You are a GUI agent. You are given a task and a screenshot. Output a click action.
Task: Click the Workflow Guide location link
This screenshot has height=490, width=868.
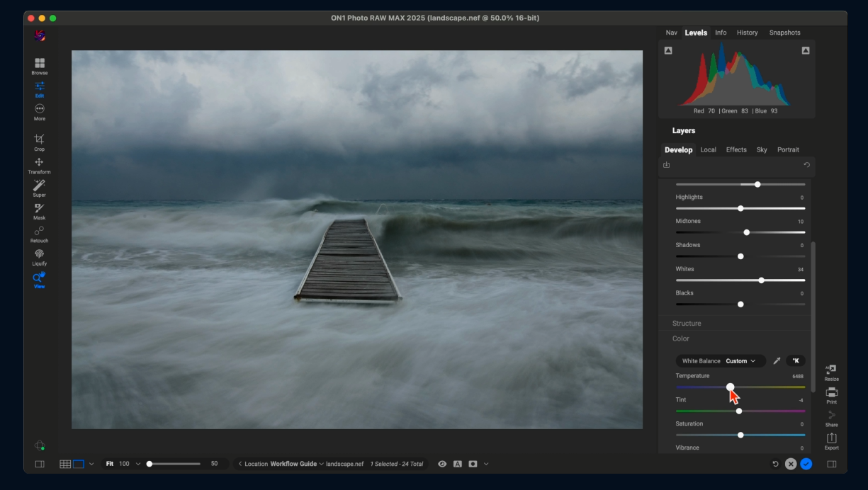point(293,464)
